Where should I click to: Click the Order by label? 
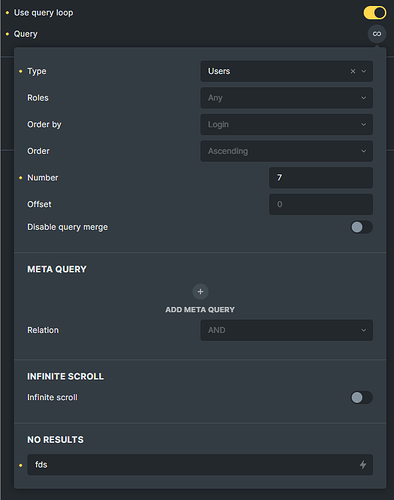point(44,125)
